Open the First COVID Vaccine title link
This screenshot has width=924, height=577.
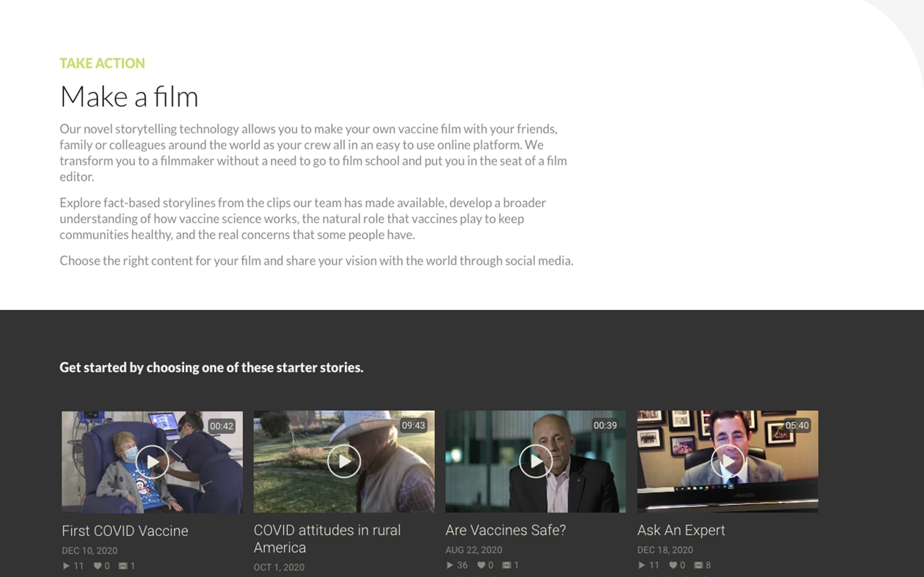pyautogui.click(x=125, y=531)
